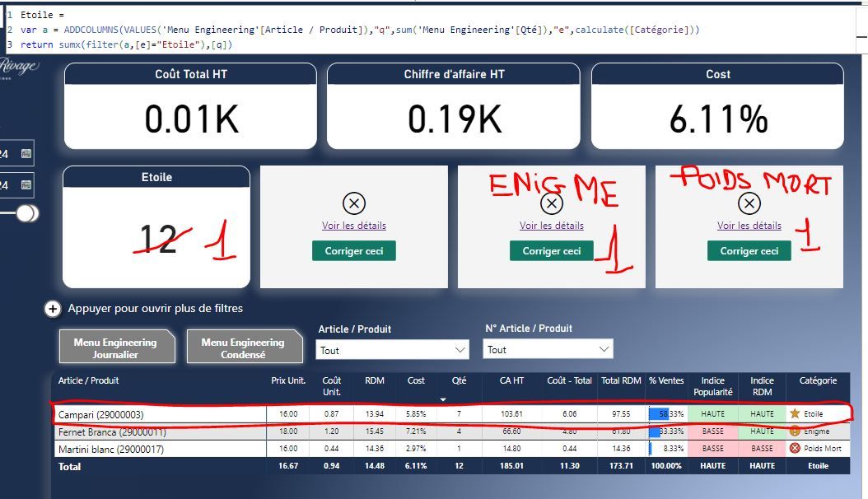Sort by RDM column header
The width and height of the screenshot is (868, 499).
[x=375, y=380]
